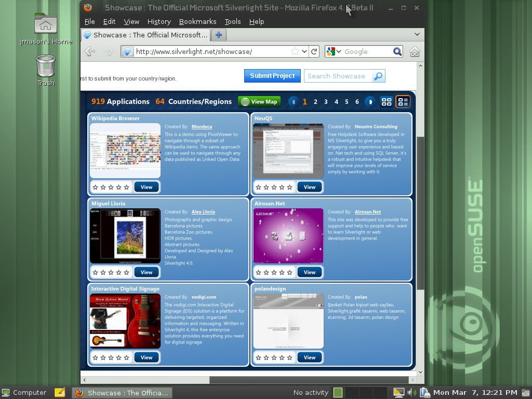This screenshot has height=399, width=532.
Task: Rate Wikipedia Browser five stars
Action: pyautogui.click(x=127, y=187)
